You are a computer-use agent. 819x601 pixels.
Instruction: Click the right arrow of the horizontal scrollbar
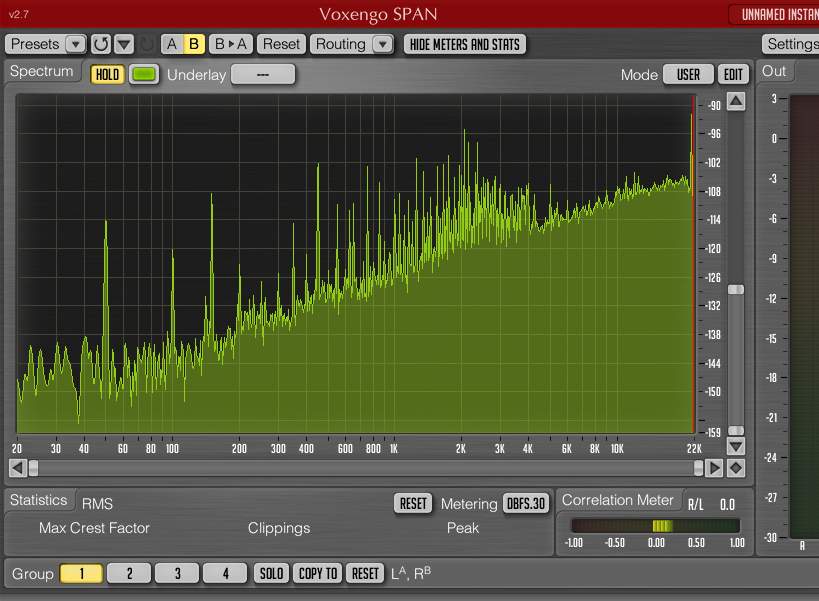tap(714, 468)
